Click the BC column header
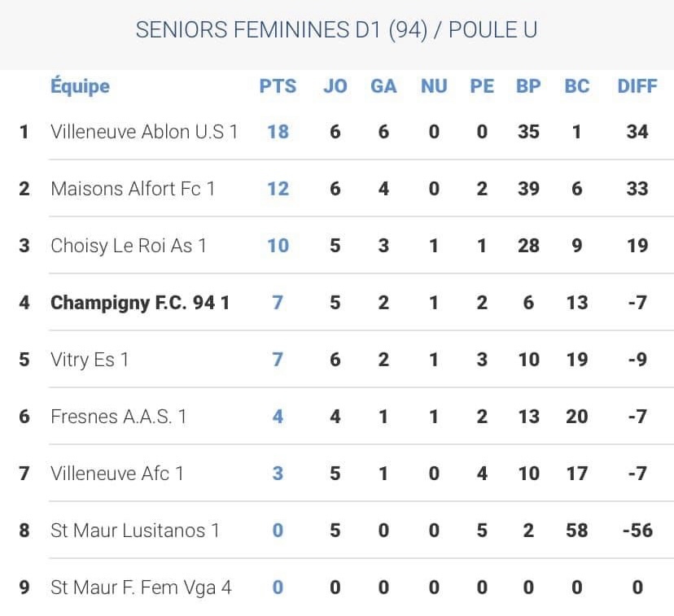The image size is (674, 616). pos(576,85)
